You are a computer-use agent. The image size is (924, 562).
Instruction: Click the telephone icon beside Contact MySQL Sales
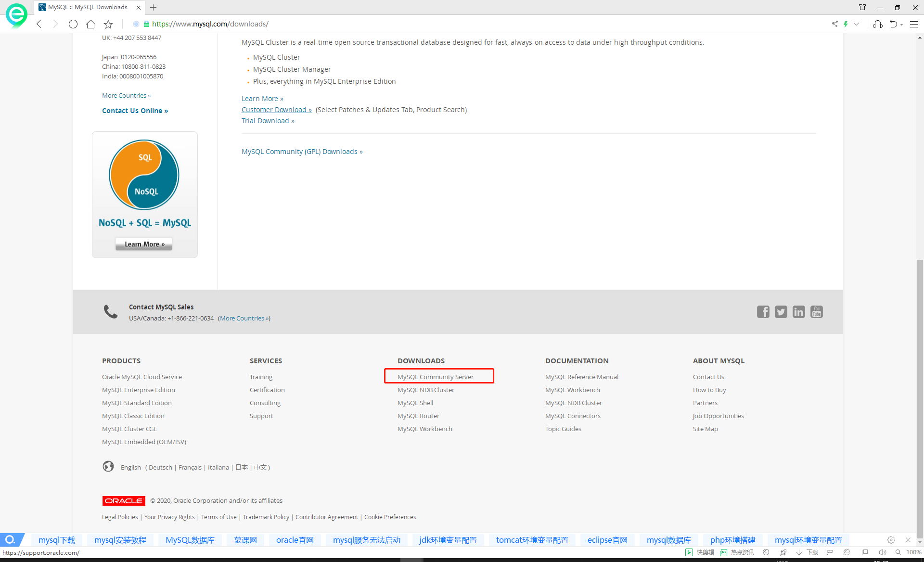pos(110,311)
